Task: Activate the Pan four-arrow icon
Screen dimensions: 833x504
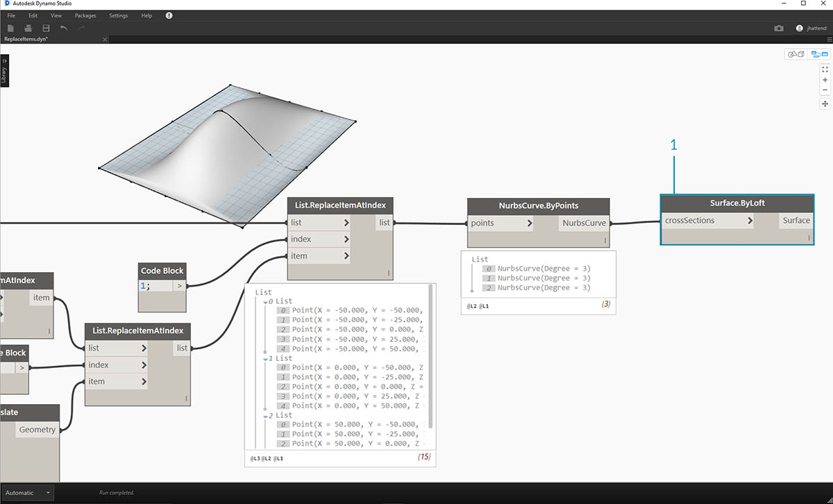Action: click(x=825, y=103)
